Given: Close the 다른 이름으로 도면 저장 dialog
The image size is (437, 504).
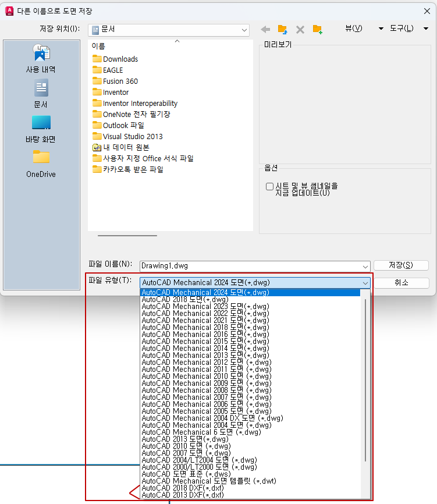Looking at the screenshot, I should click(427, 11).
